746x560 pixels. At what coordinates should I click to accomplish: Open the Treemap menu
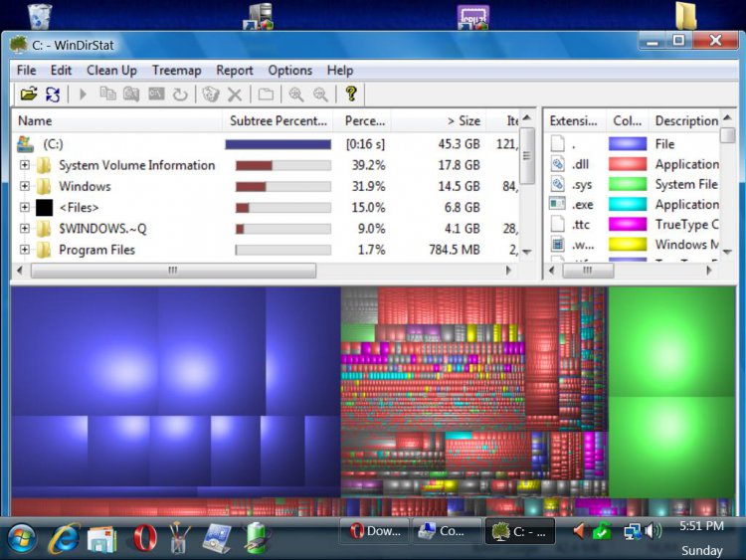(176, 71)
